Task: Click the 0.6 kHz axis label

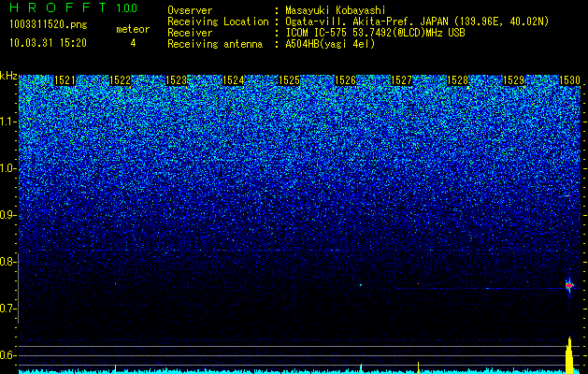Action: [x=8, y=355]
